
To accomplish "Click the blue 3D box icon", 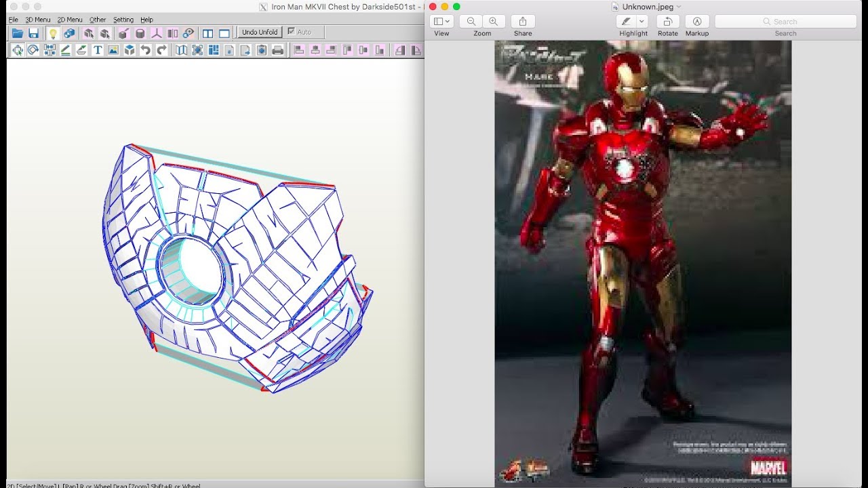I will coord(130,49).
